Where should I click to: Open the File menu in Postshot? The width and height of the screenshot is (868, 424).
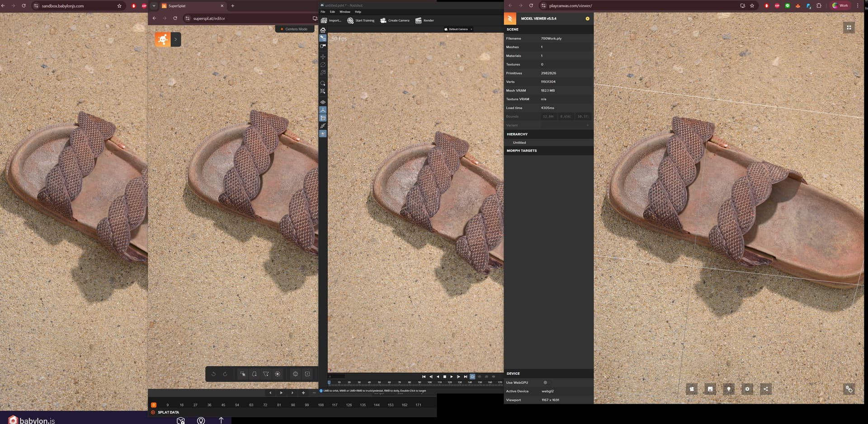(x=323, y=12)
